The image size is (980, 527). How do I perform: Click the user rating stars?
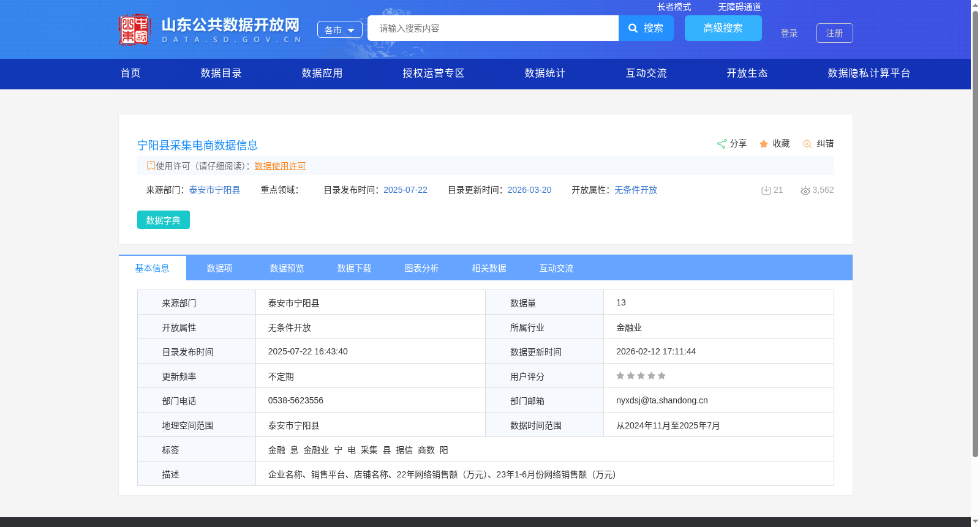(641, 376)
